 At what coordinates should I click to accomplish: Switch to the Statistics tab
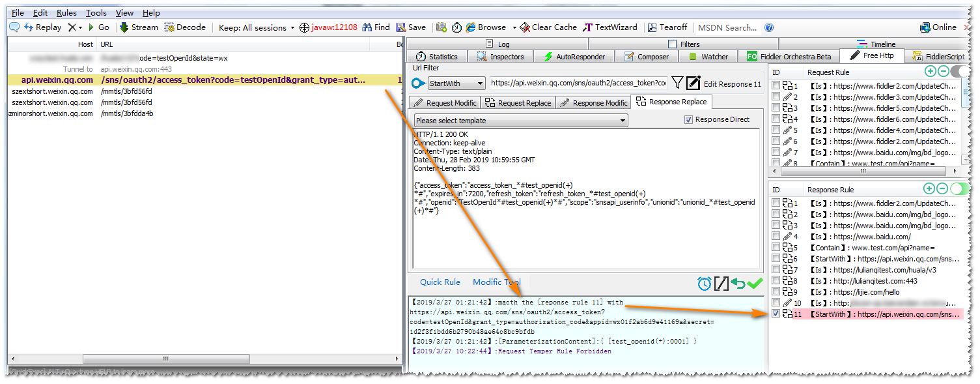coord(437,57)
